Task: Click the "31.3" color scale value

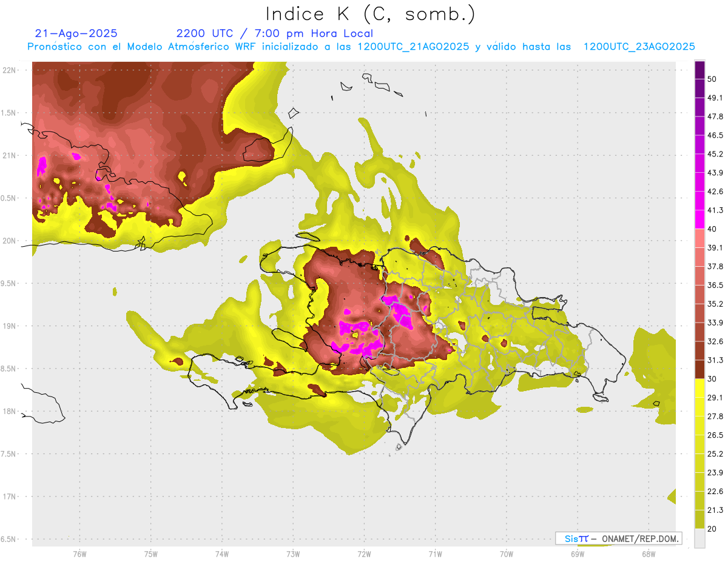Action: [716, 360]
